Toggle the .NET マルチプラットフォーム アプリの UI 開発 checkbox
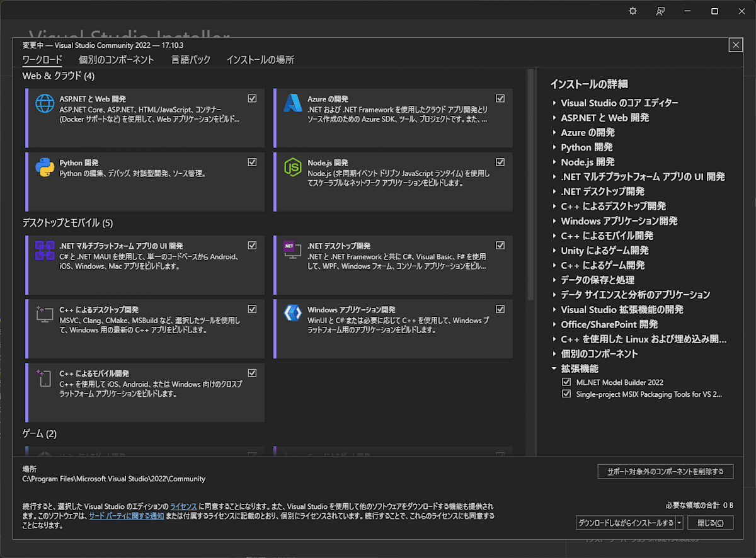 [x=252, y=245]
